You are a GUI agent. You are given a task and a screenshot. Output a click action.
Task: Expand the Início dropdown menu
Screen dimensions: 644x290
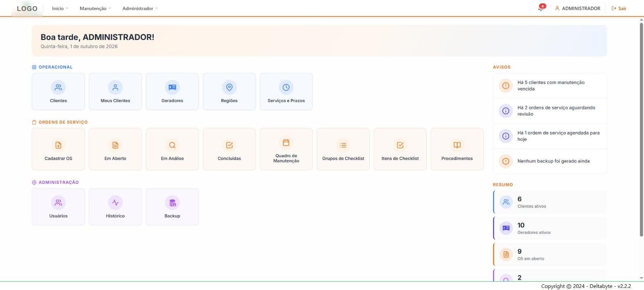[x=60, y=8]
